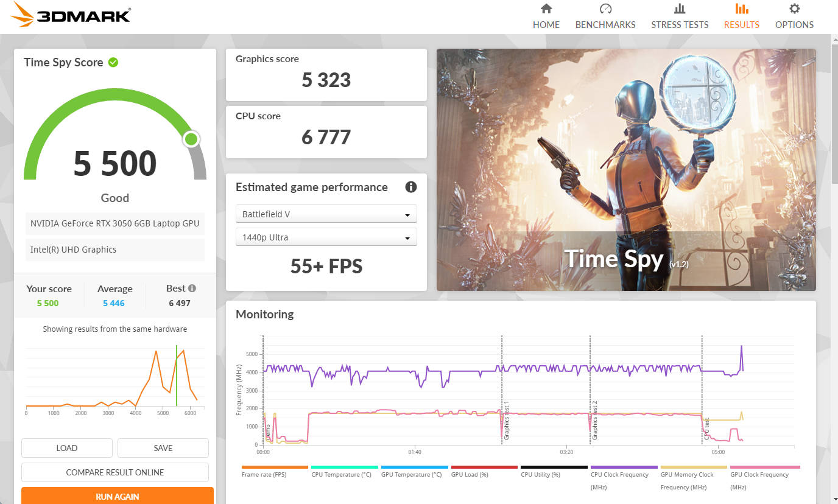This screenshot has width=838, height=504.
Task: Click NVIDIA GeForce RTX 3050 GPU label
Action: coord(115,223)
